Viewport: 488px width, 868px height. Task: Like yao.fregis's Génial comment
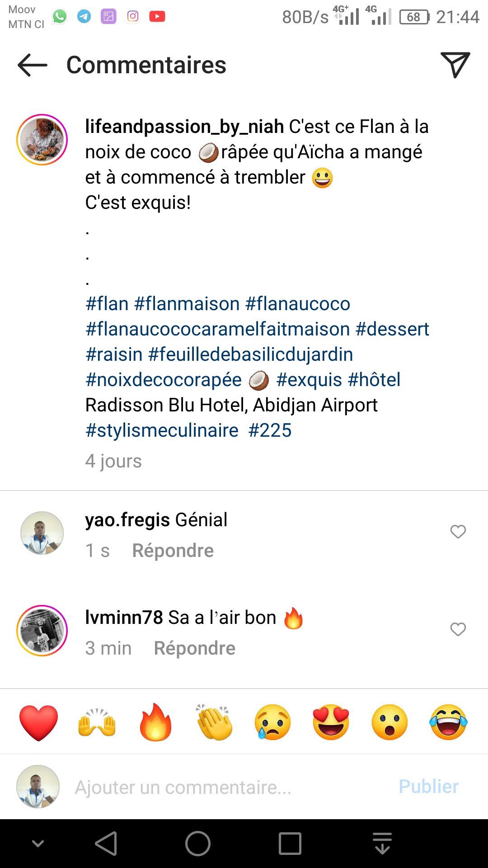(458, 532)
